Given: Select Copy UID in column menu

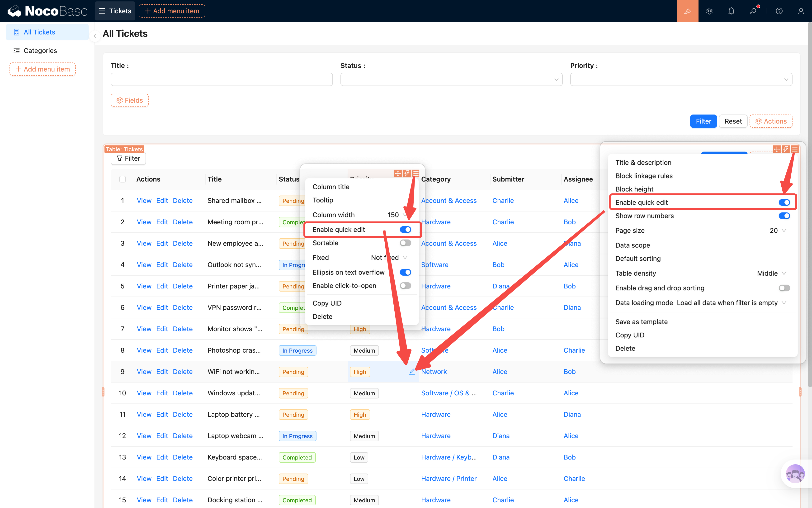Looking at the screenshot, I should click(x=327, y=303).
